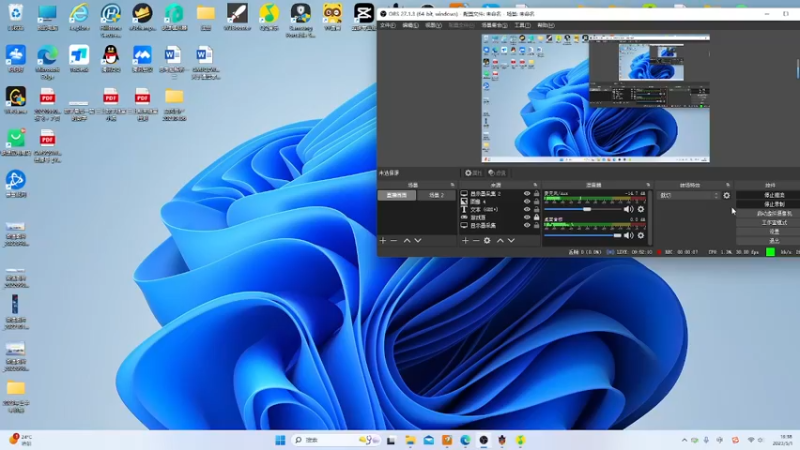Click the Audio Mixer vertical scrollbar
The height and width of the screenshot is (450, 800).
click(651, 217)
